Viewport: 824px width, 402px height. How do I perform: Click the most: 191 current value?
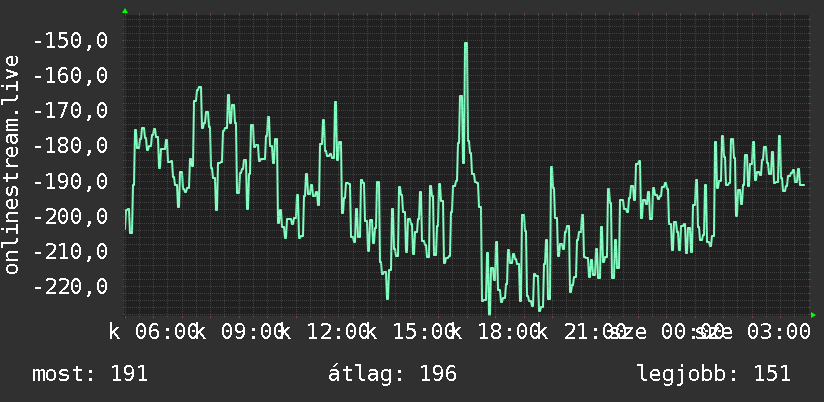[90, 374]
